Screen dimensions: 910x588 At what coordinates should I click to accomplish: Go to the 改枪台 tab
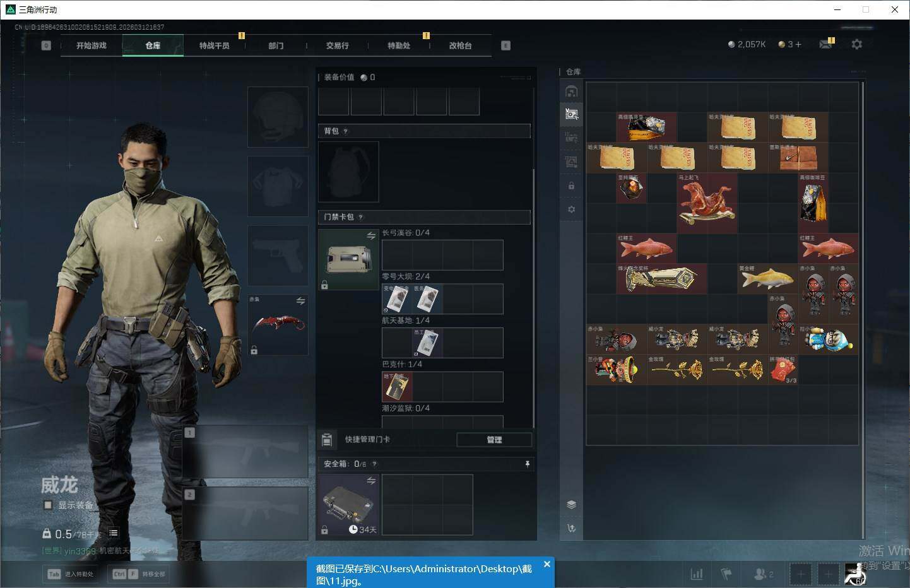click(x=461, y=45)
